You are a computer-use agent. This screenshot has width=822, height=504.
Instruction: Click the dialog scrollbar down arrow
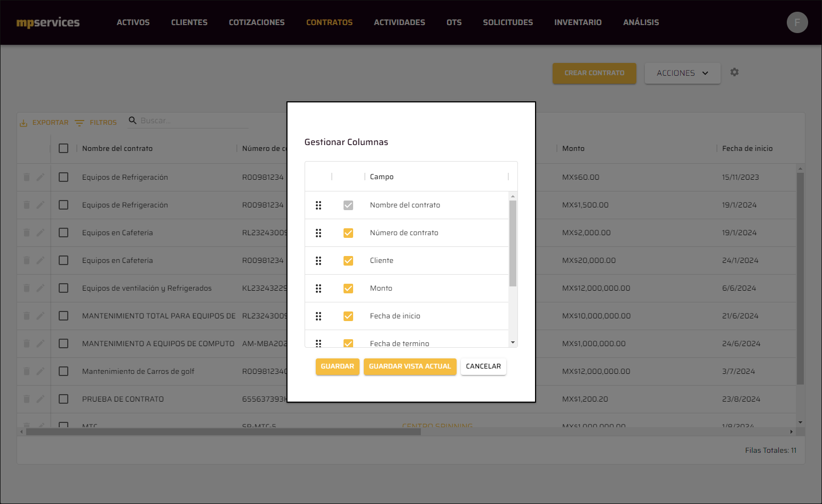pyautogui.click(x=513, y=342)
